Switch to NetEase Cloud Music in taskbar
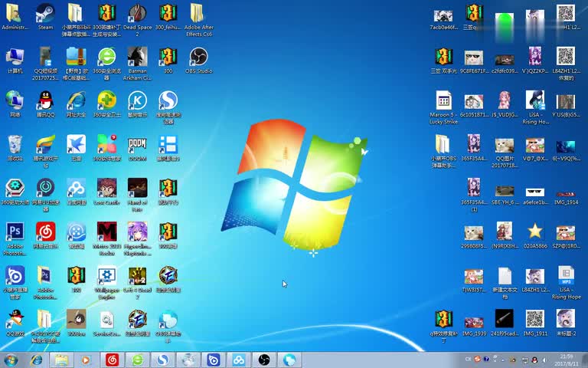The image size is (588, 368). pyautogui.click(x=112, y=360)
